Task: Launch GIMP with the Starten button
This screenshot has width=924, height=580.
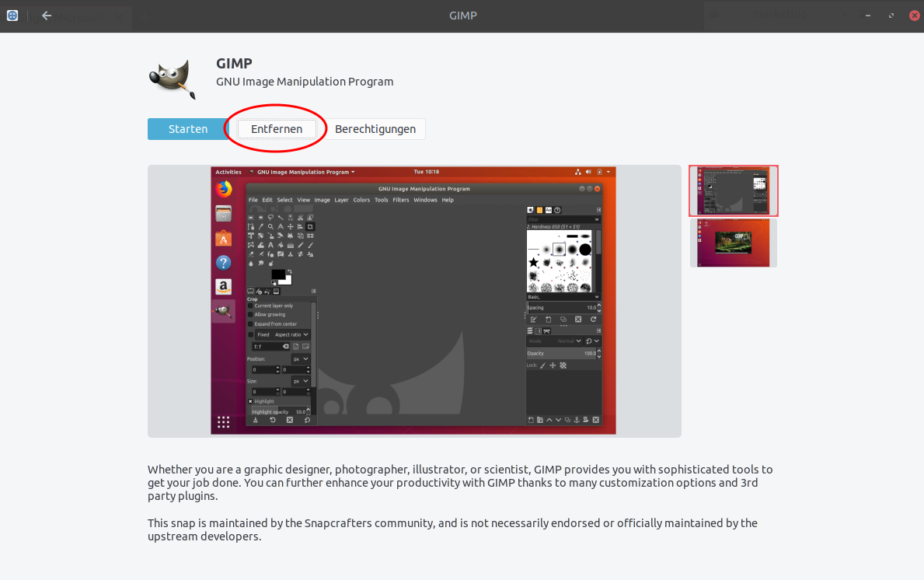Action: pos(188,129)
